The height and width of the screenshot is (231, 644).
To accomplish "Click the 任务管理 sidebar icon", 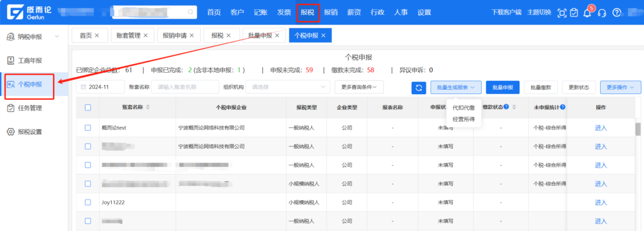I will [11, 108].
